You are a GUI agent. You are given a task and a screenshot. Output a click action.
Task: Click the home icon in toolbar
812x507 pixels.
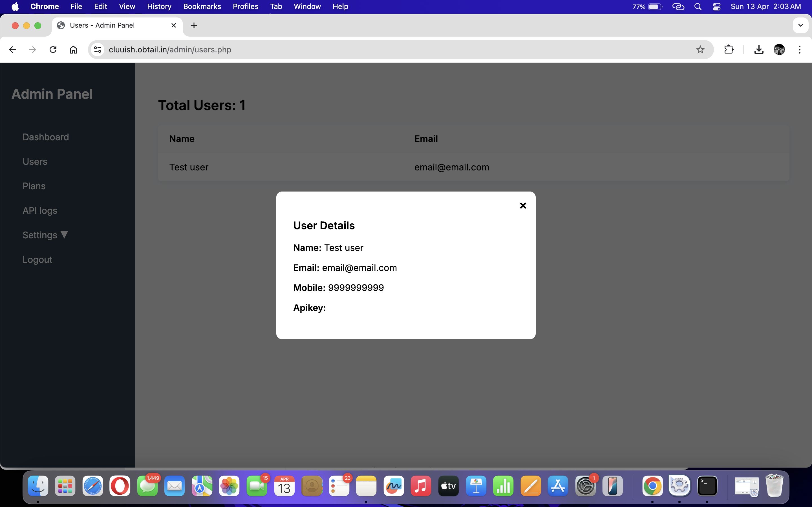(x=73, y=50)
